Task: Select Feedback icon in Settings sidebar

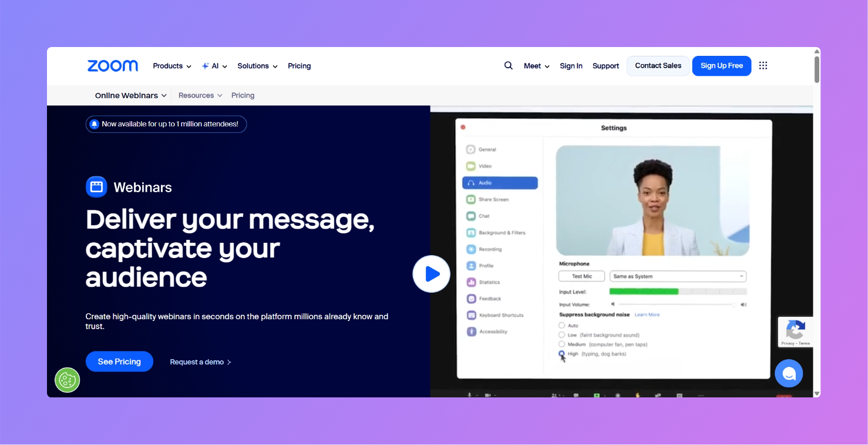Action: pos(470,299)
